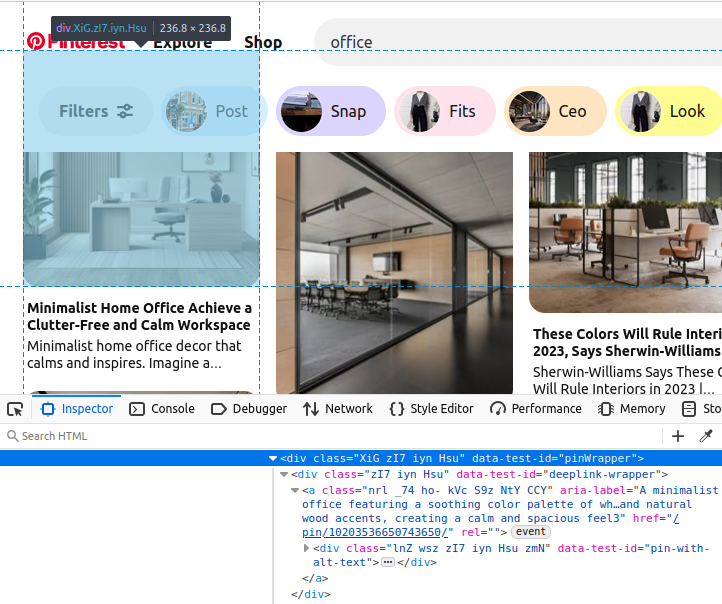Click Shop in the Pinterest header
The width and height of the screenshot is (722, 604).
pos(263,42)
